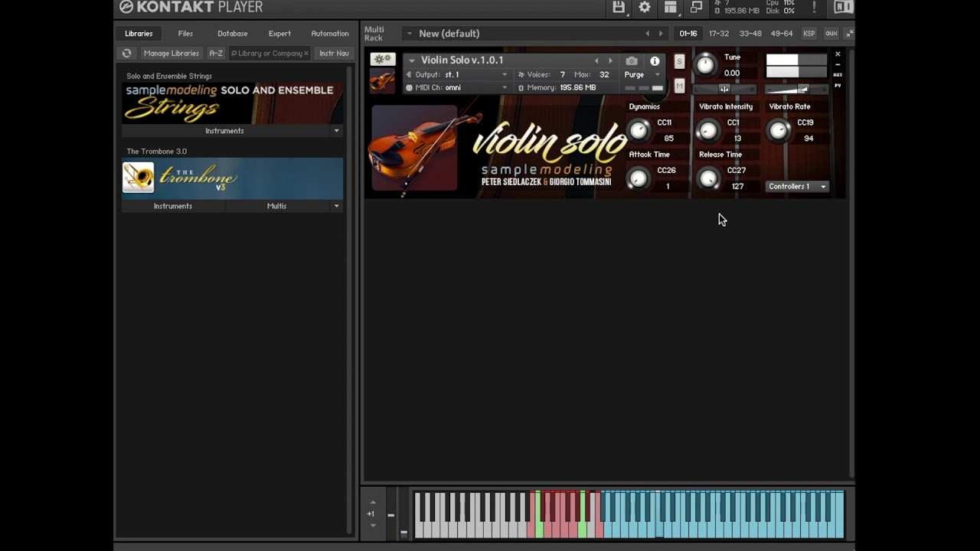Click the Sample Modeling Strings library banner
Screen dimensions: 980x551
coord(232,103)
